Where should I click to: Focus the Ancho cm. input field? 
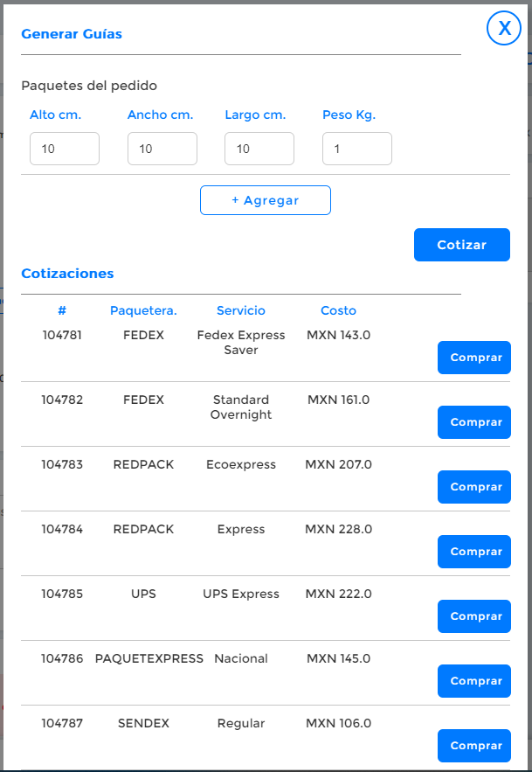[162, 149]
